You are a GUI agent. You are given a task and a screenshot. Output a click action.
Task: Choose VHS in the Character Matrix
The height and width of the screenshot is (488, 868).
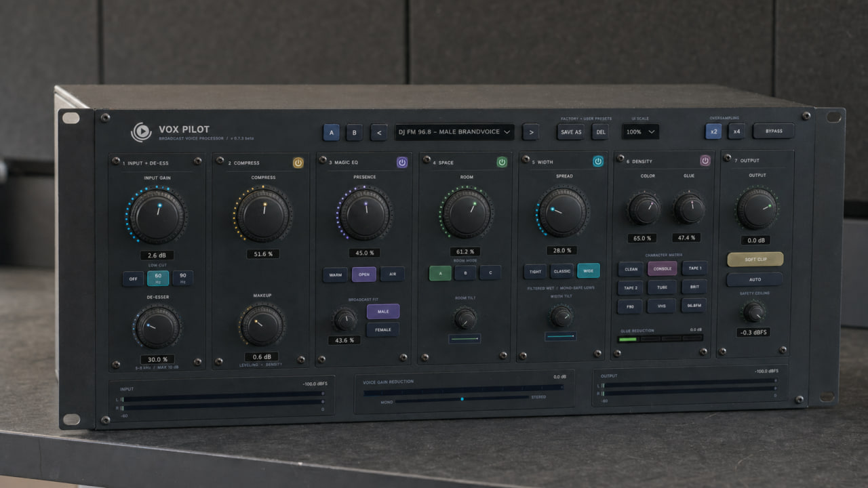coord(662,306)
